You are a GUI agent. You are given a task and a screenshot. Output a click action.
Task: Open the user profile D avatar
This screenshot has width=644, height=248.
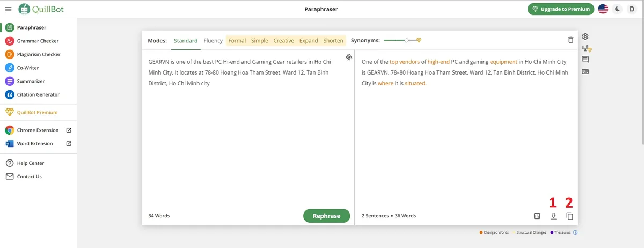pos(632,9)
